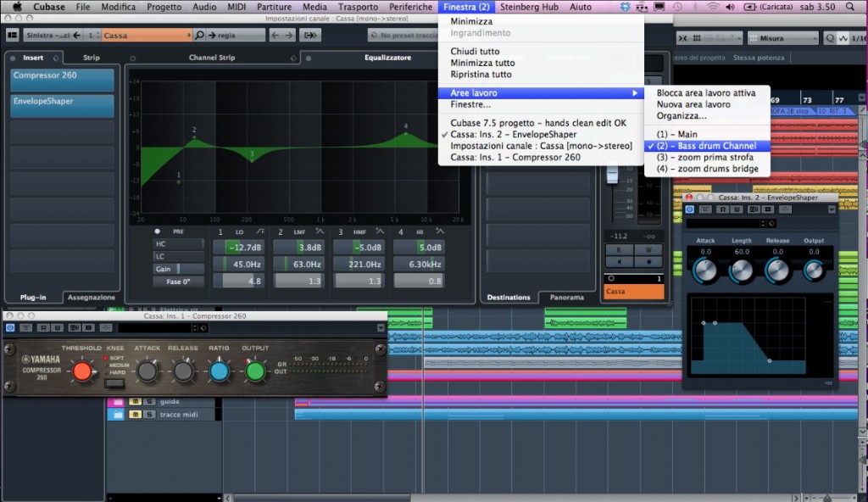Click band 2 LMF filter type shape icon
This screenshot has width=868, height=502.
click(x=320, y=231)
